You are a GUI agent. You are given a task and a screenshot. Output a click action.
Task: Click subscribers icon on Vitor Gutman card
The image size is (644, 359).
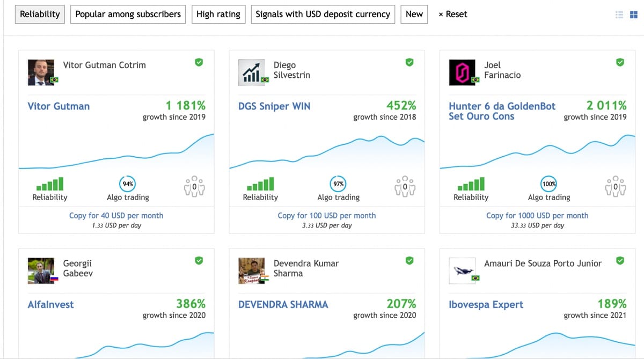pyautogui.click(x=194, y=186)
